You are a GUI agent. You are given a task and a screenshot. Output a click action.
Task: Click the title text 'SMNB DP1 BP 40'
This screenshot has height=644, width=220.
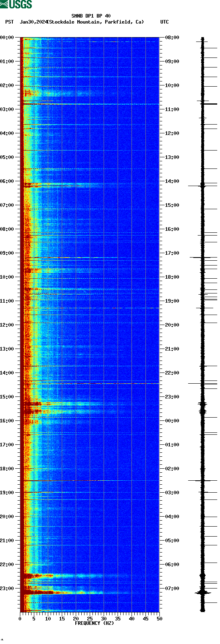pos(91,16)
